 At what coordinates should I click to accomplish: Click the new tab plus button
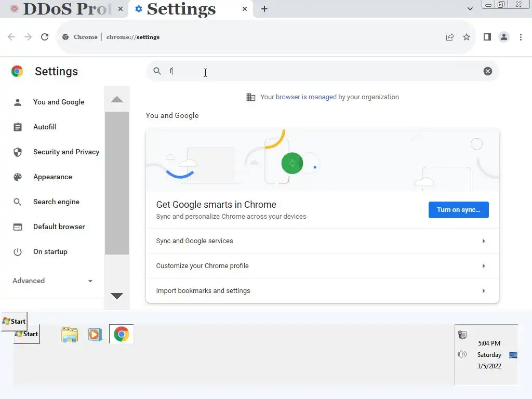click(x=264, y=9)
